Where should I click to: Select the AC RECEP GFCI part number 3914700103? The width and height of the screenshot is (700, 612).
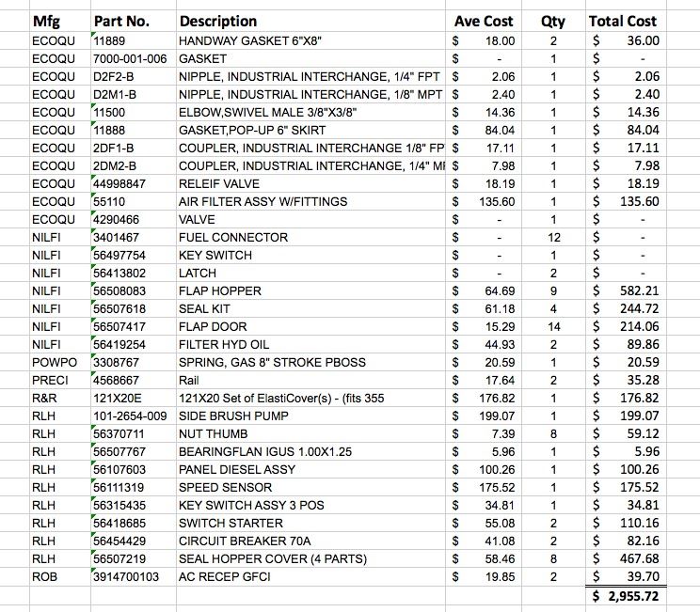point(127,577)
